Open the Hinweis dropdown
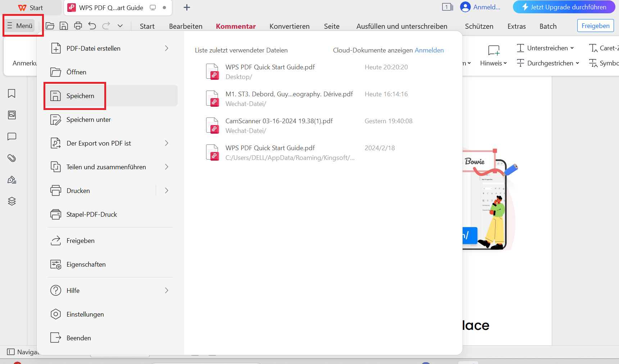This screenshot has width=619, height=364. point(493,63)
